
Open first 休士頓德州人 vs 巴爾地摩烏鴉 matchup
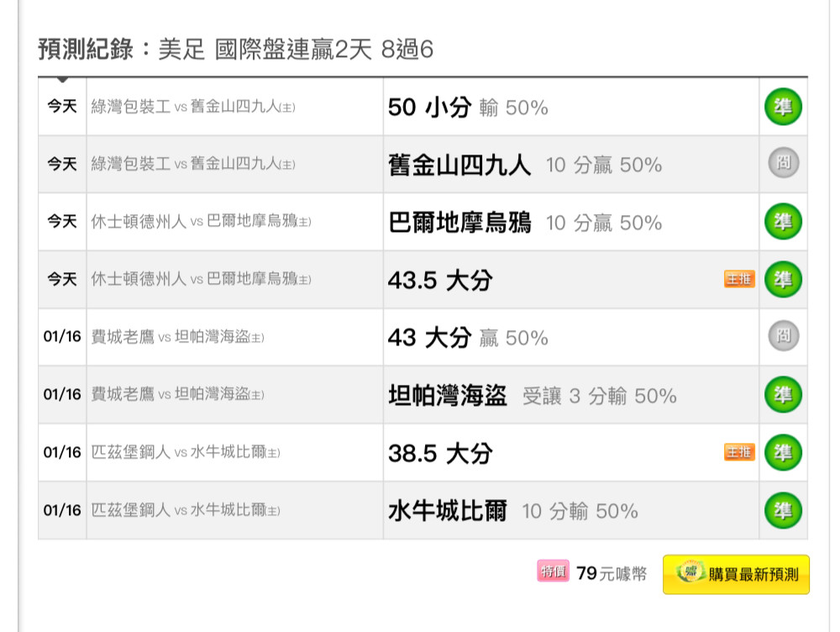(201, 221)
